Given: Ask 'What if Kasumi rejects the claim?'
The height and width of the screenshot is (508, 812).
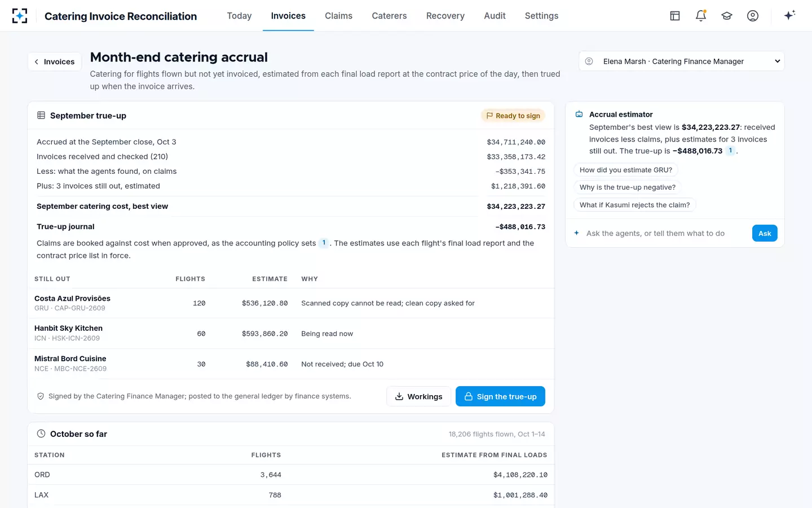Looking at the screenshot, I should (x=635, y=205).
